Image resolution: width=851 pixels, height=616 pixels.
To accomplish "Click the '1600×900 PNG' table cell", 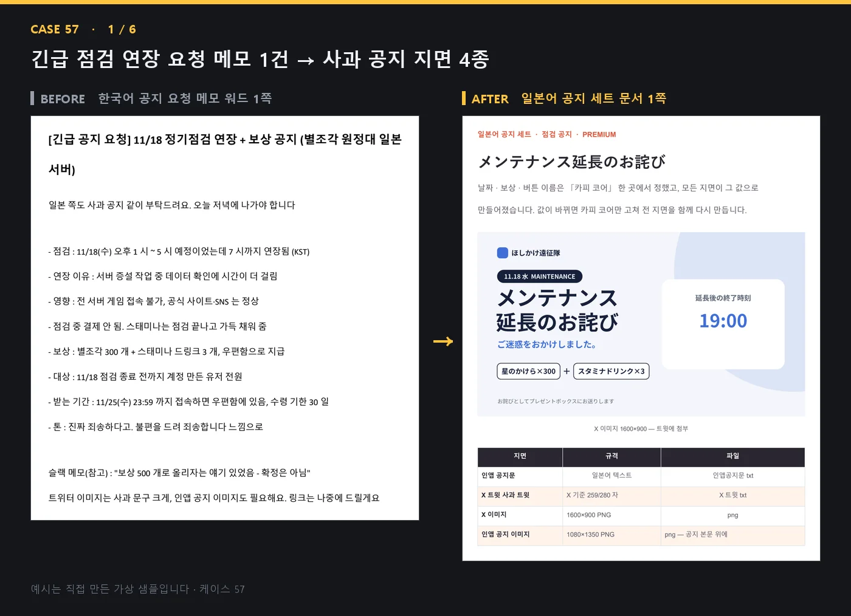I will (588, 515).
